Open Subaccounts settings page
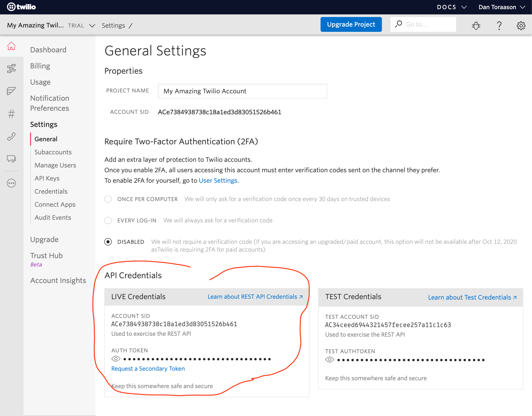532x416 pixels. [53, 152]
